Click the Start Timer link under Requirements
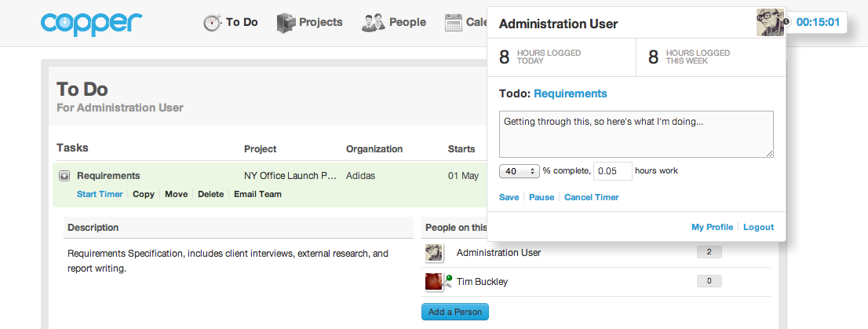Viewport: 868px width, 329px height. pyautogui.click(x=100, y=194)
